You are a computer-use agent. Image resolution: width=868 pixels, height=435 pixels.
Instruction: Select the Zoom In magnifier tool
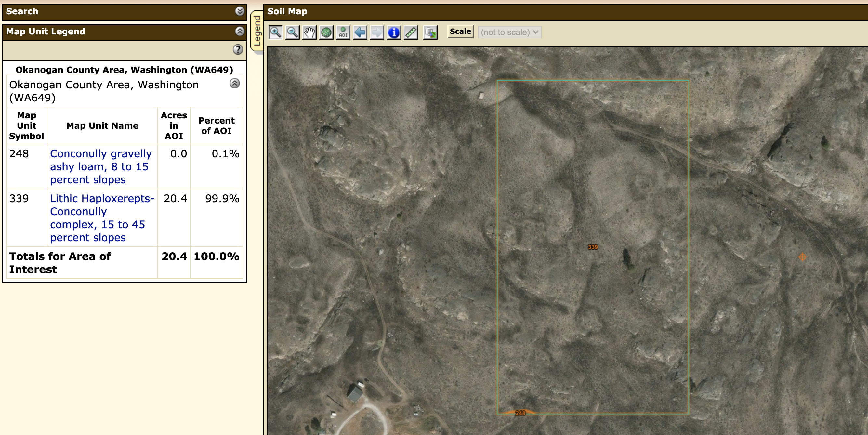pyautogui.click(x=275, y=32)
